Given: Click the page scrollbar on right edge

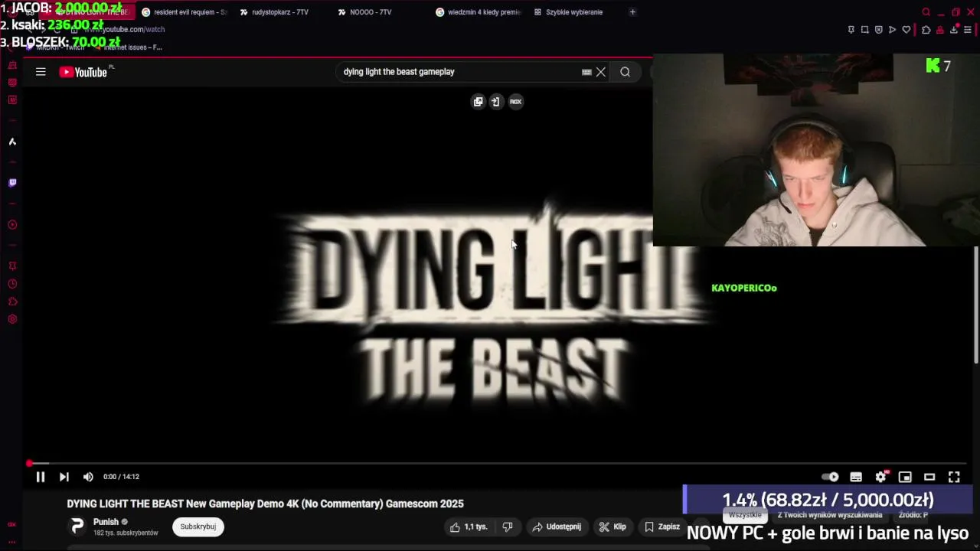Looking at the screenshot, I should tap(975, 306).
